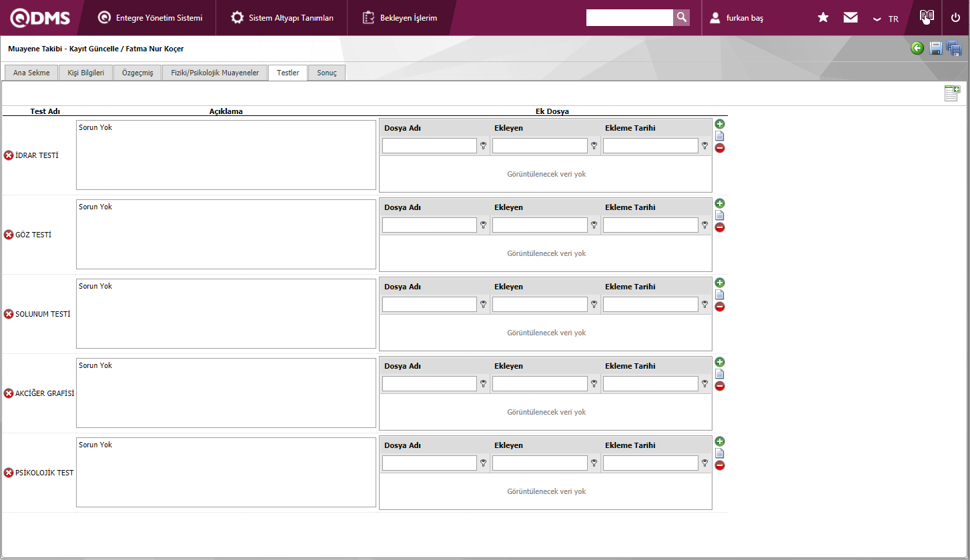The width and height of the screenshot is (970, 560).
Task: Expand the TR language selector
Action: click(x=886, y=19)
